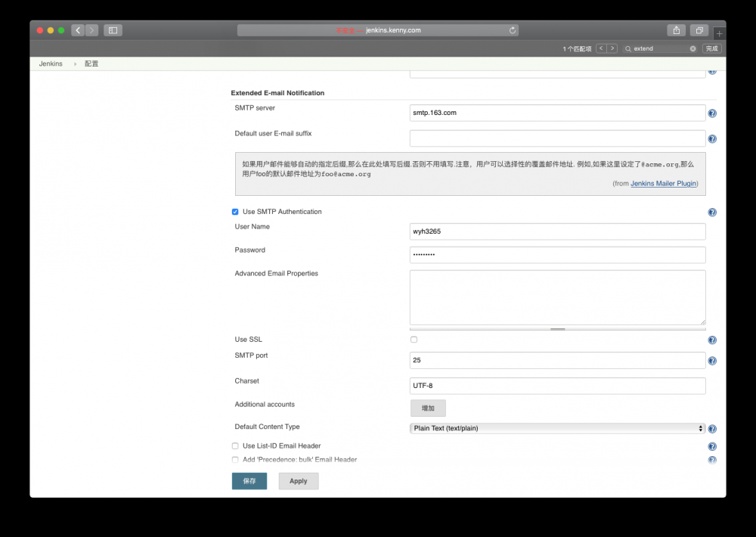Open help beside Use SMTP Authentication
Viewport: 756px width, 537px height.
pyautogui.click(x=711, y=212)
